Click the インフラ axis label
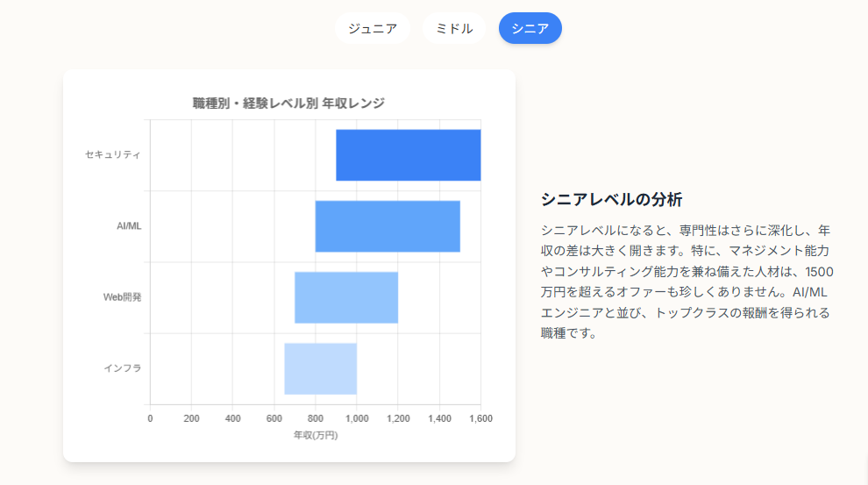Image resolution: width=868 pixels, height=485 pixels. click(123, 368)
